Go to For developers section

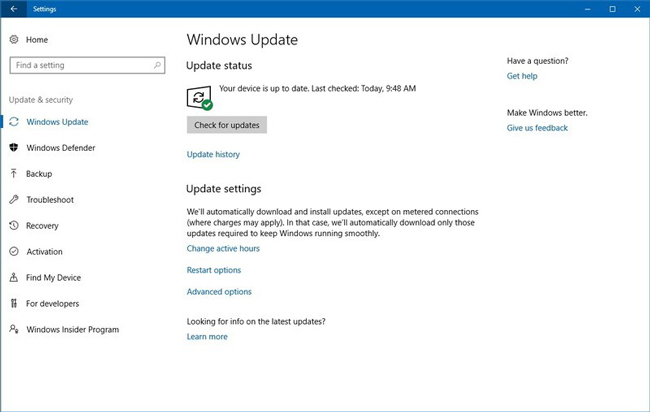tap(53, 303)
